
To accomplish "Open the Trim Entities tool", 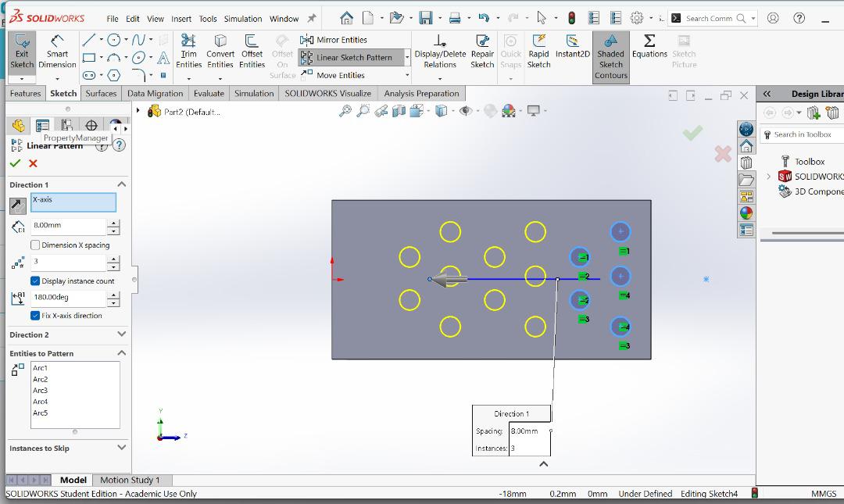I will 189,52.
